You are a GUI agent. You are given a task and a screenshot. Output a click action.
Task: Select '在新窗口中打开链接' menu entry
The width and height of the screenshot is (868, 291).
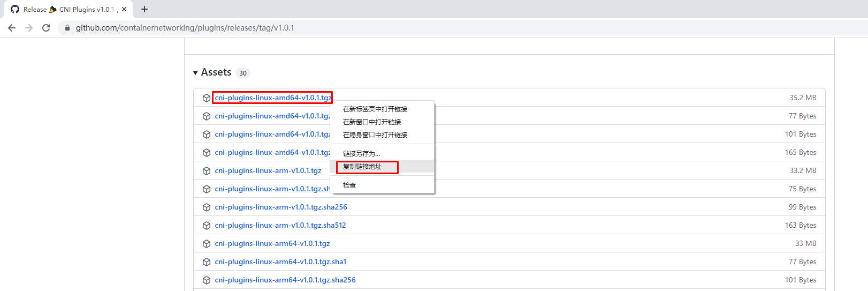(x=372, y=122)
